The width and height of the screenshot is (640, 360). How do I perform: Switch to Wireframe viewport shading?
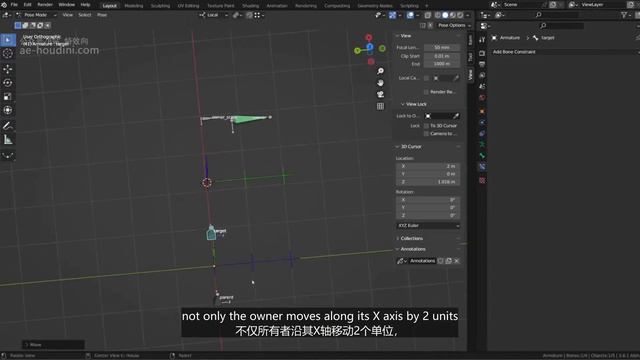[x=438, y=15]
